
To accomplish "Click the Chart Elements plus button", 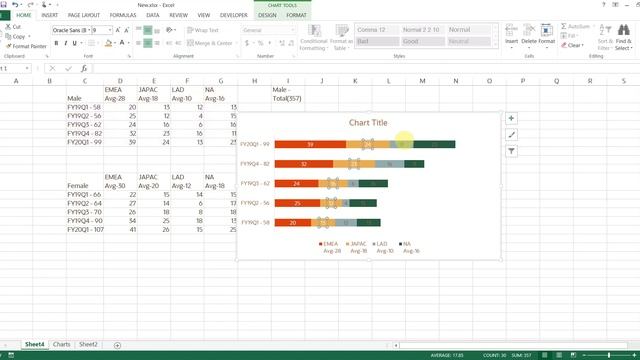I will [x=511, y=118].
